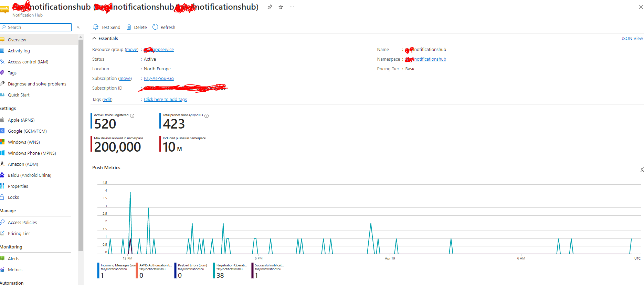Open Access control (IAM)
This screenshot has width=644, height=285.
pos(28,62)
